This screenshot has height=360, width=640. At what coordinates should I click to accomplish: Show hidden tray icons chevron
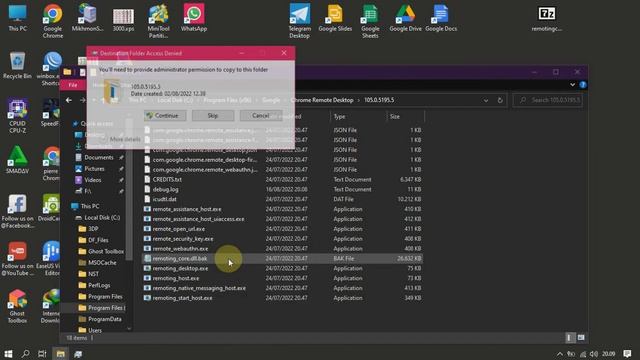(x=560, y=354)
